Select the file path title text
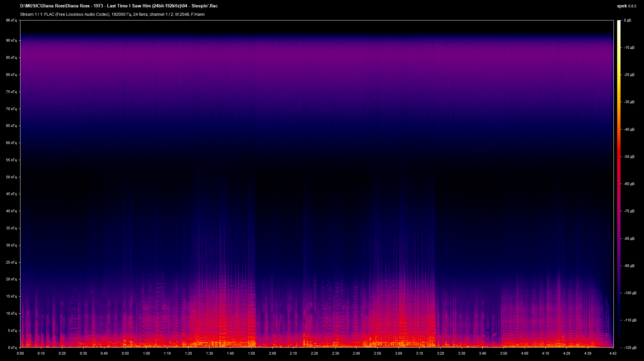 point(119,6)
